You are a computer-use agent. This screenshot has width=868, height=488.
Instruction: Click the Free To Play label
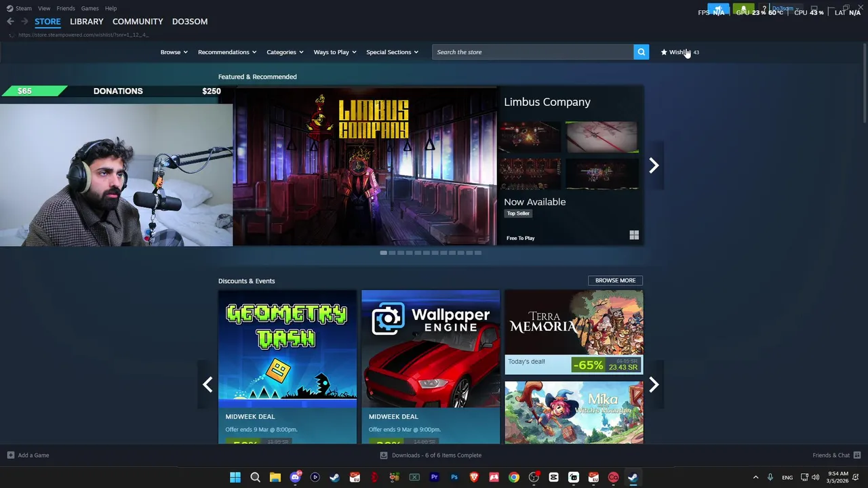(520, 238)
